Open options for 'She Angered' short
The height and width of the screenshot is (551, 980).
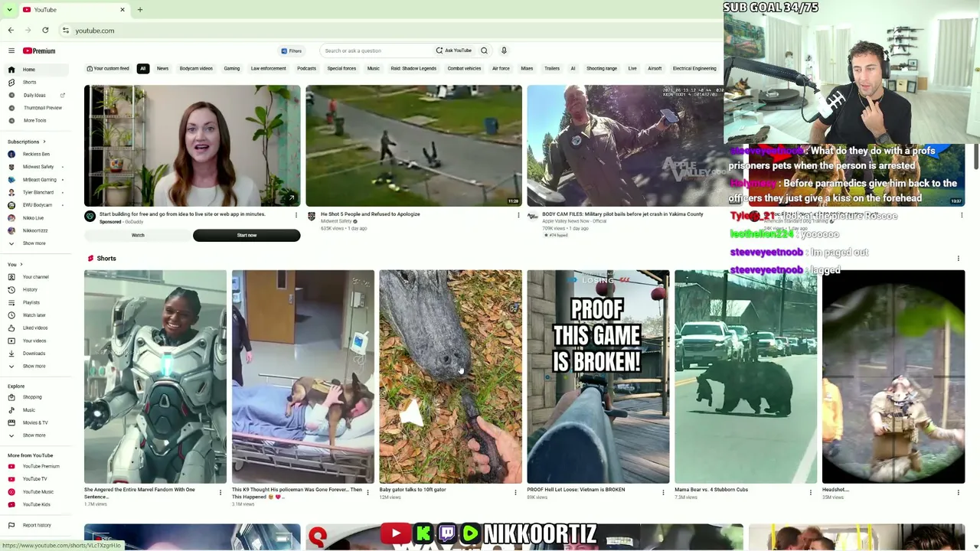(220, 493)
